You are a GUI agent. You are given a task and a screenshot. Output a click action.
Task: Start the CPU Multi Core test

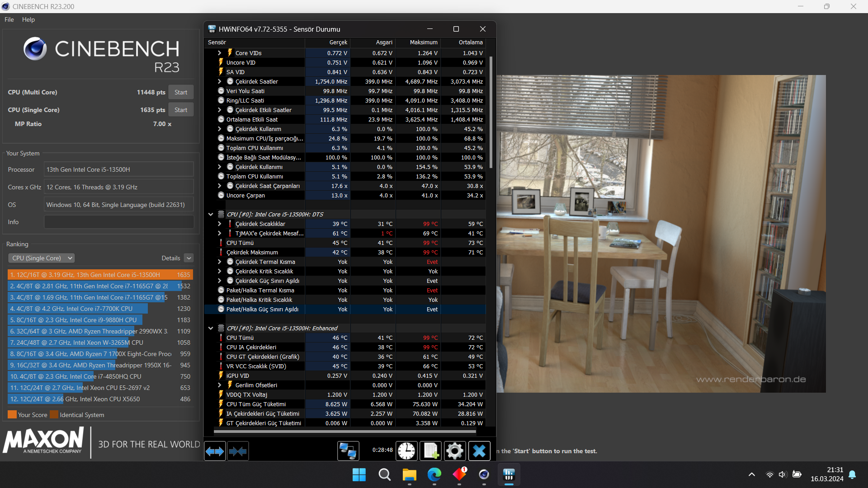181,92
